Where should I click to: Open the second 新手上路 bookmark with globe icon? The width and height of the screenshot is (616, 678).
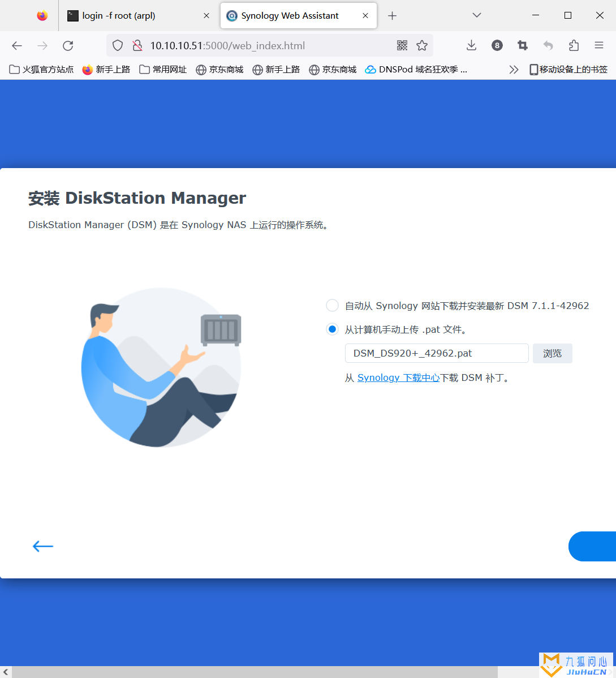276,70
